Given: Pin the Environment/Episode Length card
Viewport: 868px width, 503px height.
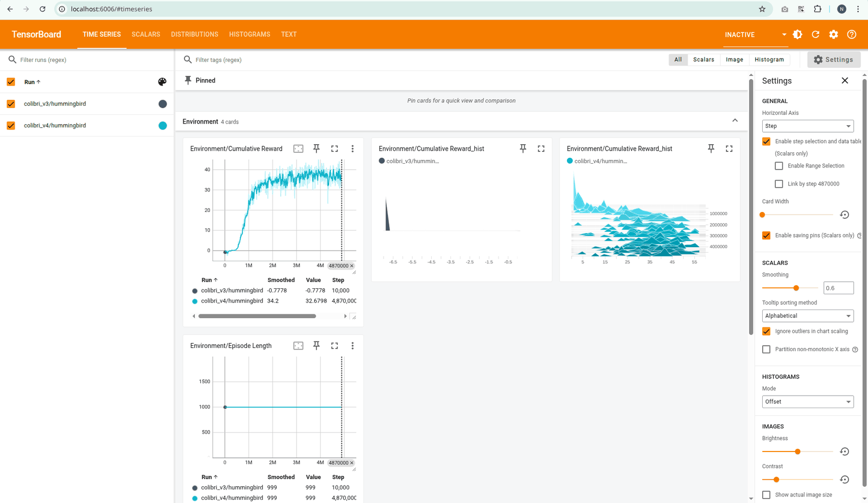Looking at the screenshot, I should coord(316,345).
